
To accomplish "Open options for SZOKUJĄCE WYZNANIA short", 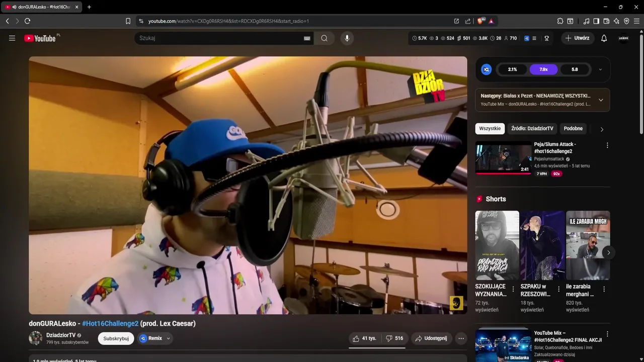I will point(513,289).
